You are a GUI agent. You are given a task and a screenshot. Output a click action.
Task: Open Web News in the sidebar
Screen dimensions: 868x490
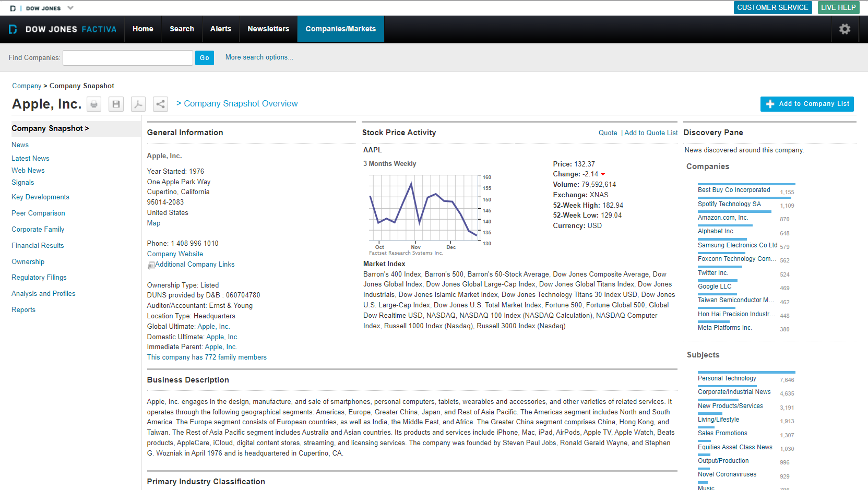click(28, 171)
